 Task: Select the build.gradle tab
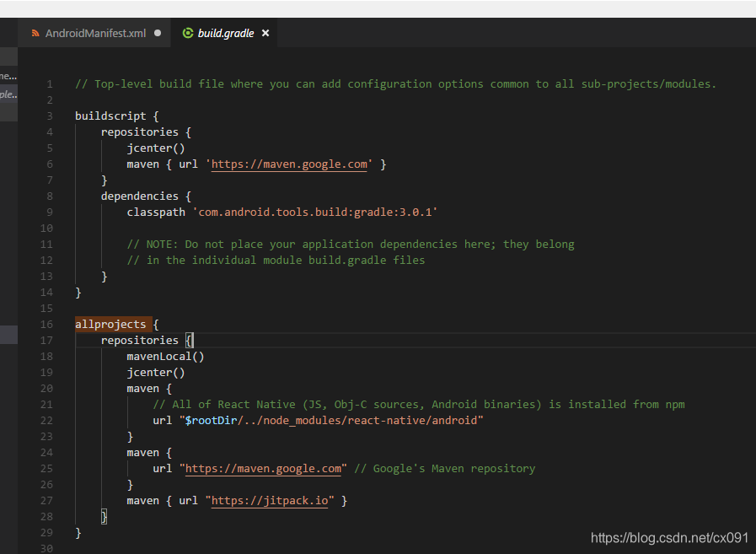click(225, 33)
